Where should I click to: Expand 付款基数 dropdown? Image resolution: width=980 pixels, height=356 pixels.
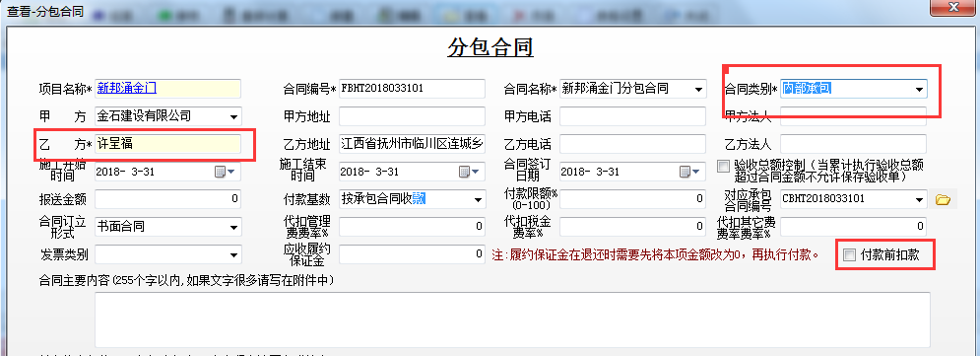(x=478, y=199)
